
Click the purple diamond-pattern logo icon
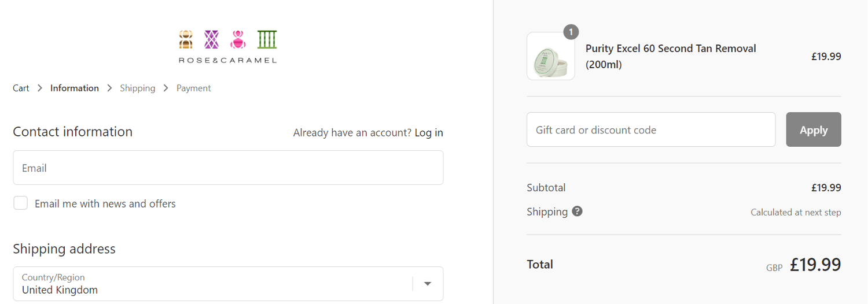click(x=212, y=39)
